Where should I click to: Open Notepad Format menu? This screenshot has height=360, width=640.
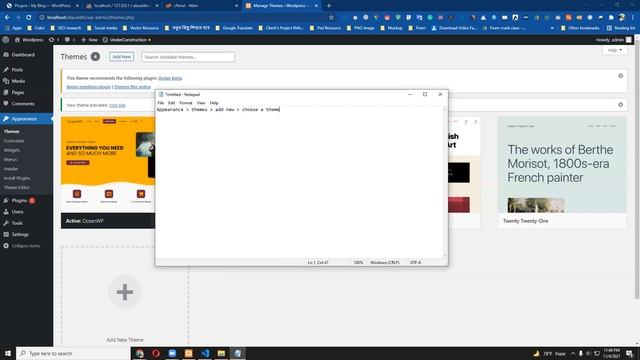click(x=186, y=103)
